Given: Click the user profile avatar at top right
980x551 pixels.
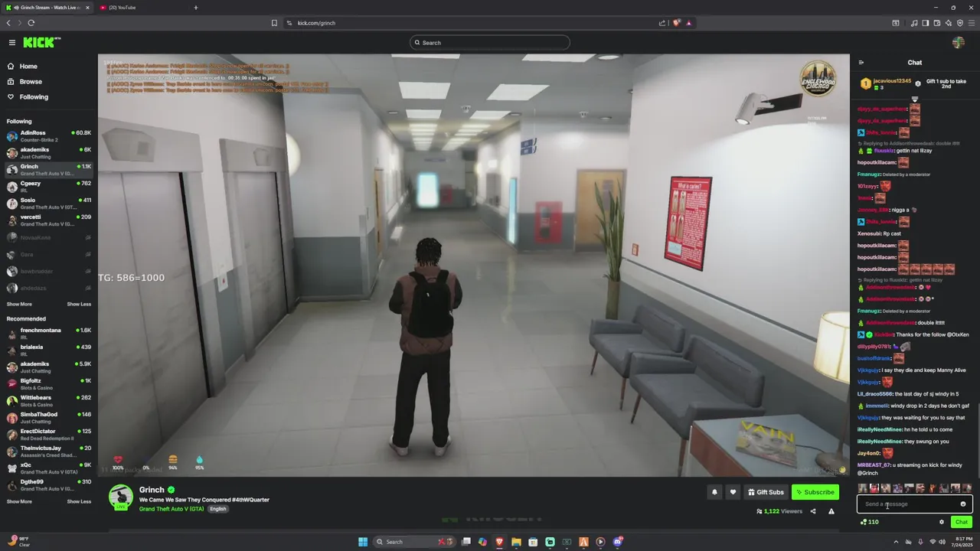Looking at the screenshot, I should [959, 43].
